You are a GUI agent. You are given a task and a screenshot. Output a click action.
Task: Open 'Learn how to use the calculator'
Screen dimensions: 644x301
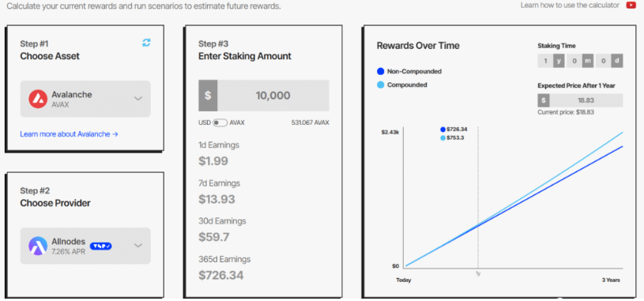click(x=570, y=6)
